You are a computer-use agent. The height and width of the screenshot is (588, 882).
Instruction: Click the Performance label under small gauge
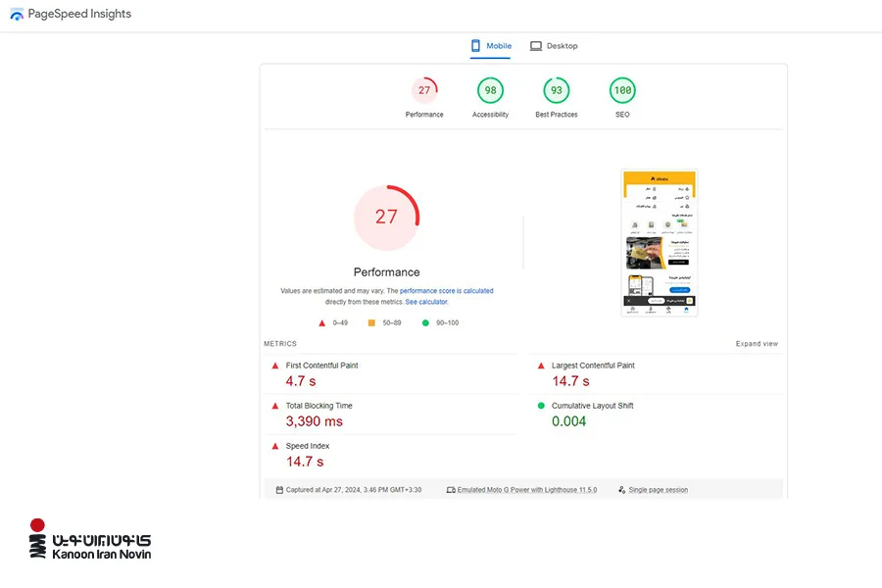pyautogui.click(x=424, y=115)
